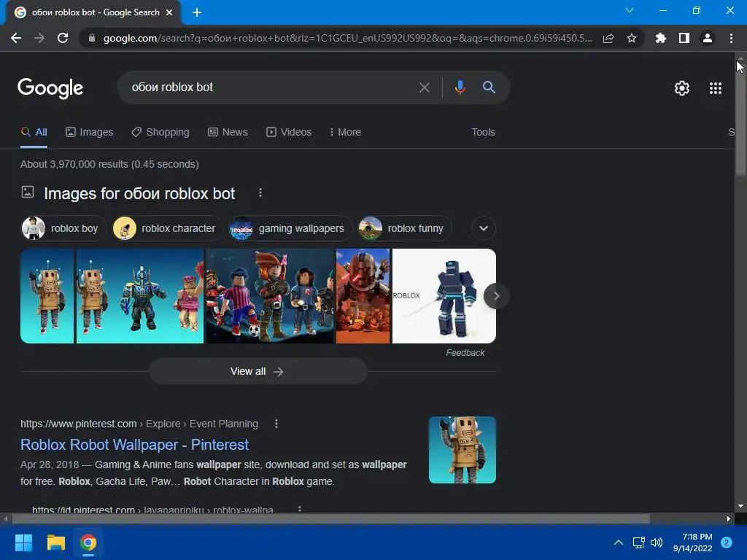Click the scroll down arrow
This screenshot has width=747, height=560.
[740, 506]
